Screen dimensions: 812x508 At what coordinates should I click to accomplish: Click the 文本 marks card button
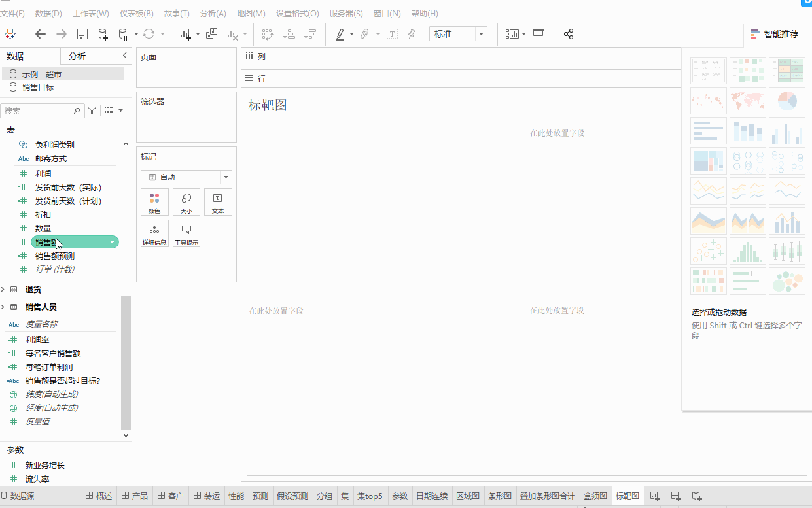tap(218, 202)
